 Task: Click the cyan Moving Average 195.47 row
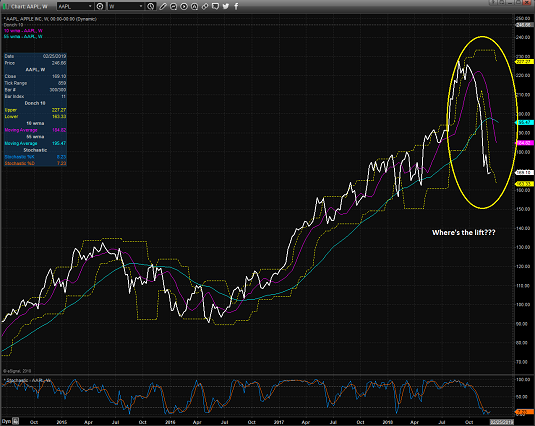pos(35,143)
